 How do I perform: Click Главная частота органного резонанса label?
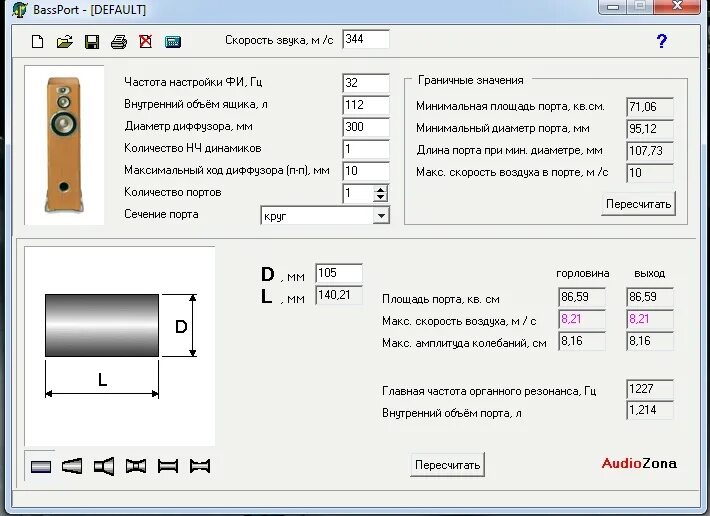click(489, 391)
